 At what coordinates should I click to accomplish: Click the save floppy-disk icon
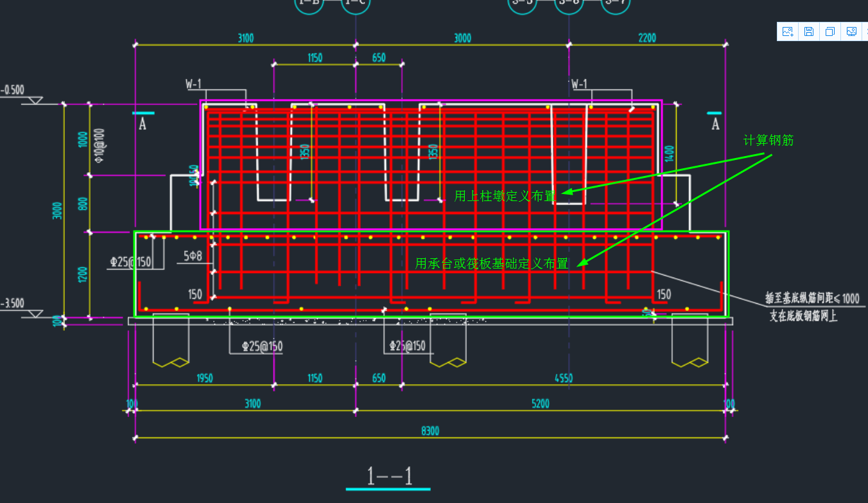[x=809, y=31]
